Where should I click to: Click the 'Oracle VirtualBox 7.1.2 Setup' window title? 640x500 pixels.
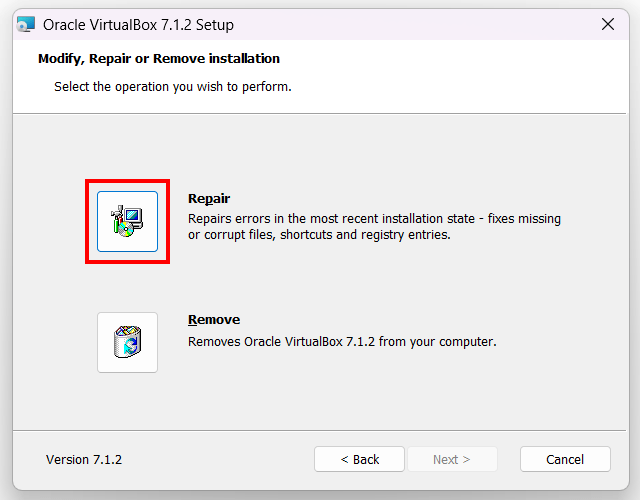click(138, 25)
